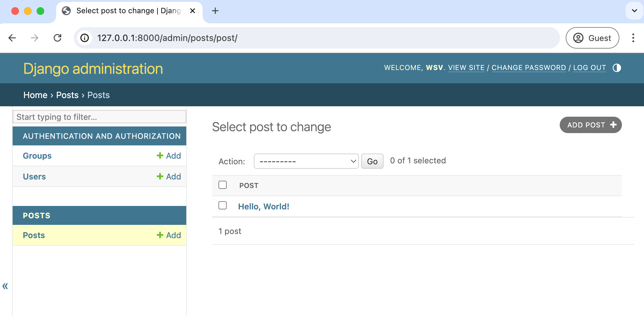Toggle the light/dark theme icon
The width and height of the screenshot is (644, 316).
(617, 68)
